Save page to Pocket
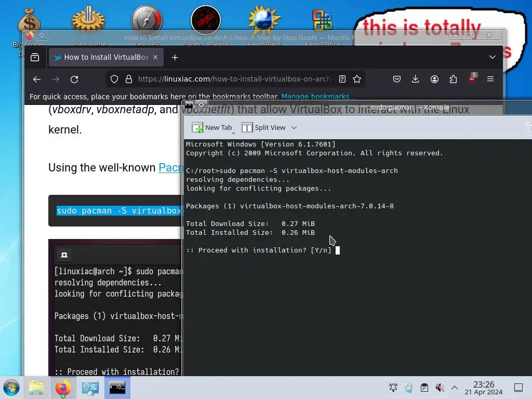Screen dimensions: 532x399 tap(396, 79)
